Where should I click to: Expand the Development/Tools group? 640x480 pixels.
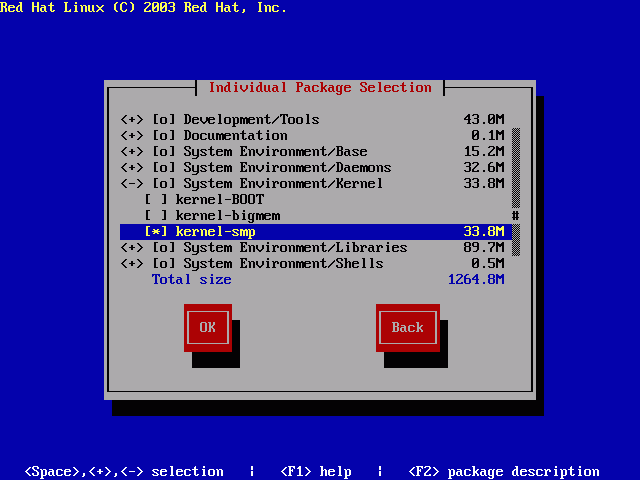pyautogui.click(x=132, y=120)
